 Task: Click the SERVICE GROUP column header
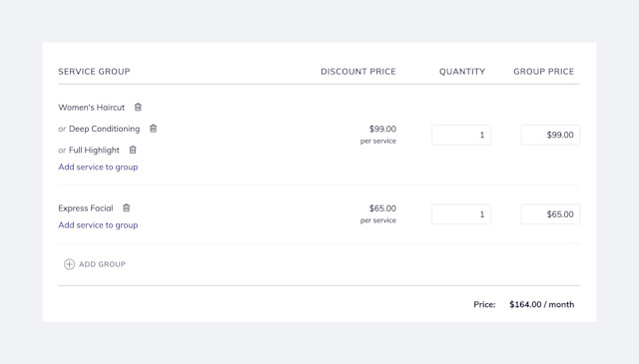(x=94, y=72)
